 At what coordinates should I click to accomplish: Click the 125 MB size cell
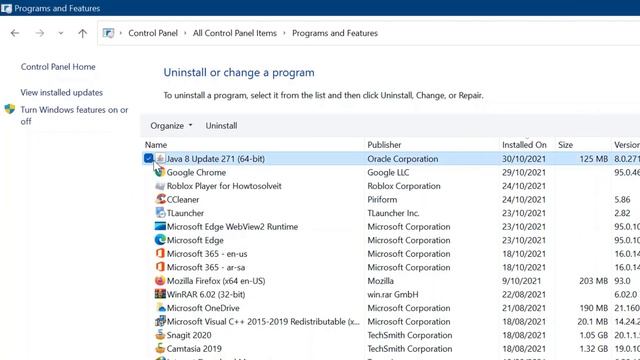593,159
